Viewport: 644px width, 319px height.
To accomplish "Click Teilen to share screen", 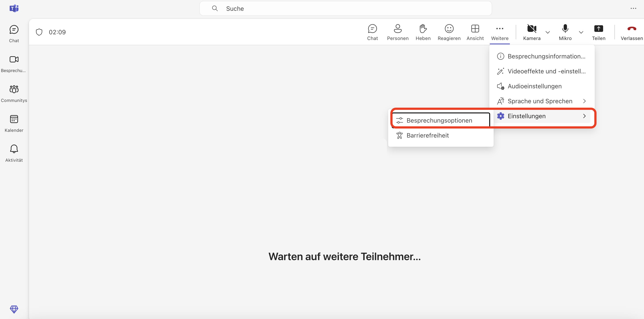I will [598, 32].
